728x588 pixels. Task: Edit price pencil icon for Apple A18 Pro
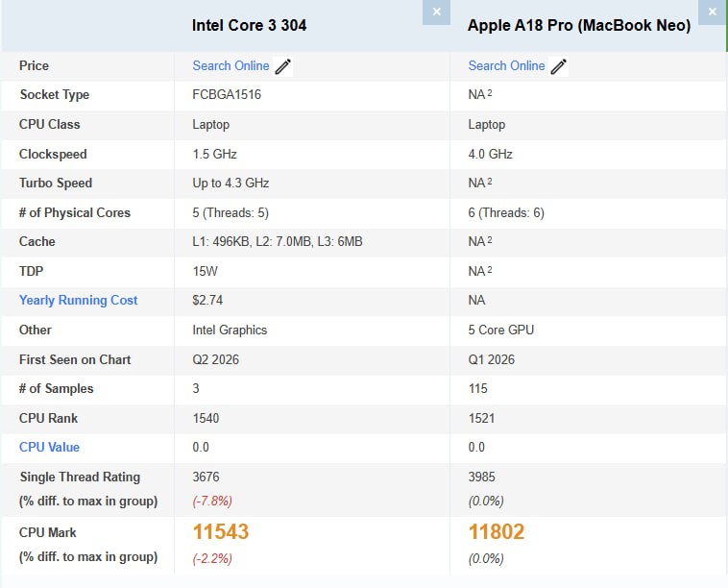click(x=559, y=66)
